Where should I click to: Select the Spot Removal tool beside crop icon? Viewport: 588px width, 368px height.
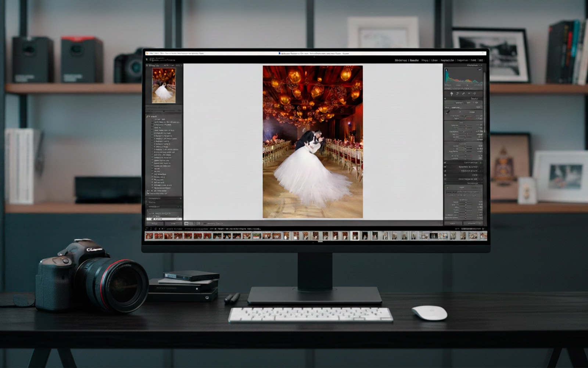click(457, 93)
